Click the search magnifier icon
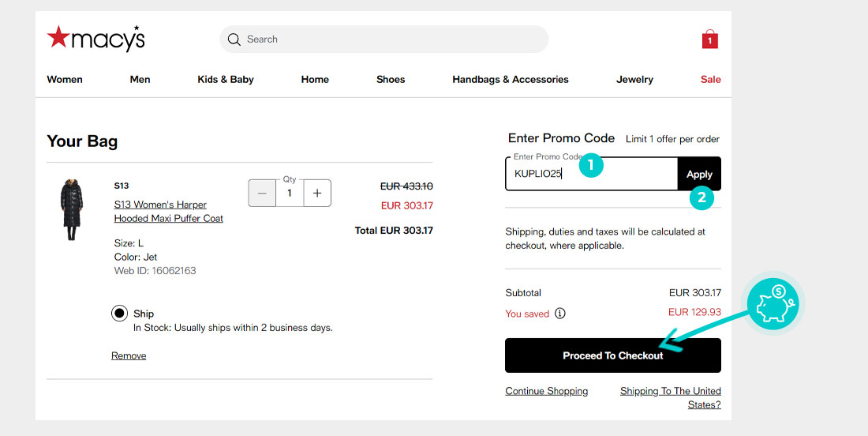Viewport: 868px width, 436px height. [234, 39]
